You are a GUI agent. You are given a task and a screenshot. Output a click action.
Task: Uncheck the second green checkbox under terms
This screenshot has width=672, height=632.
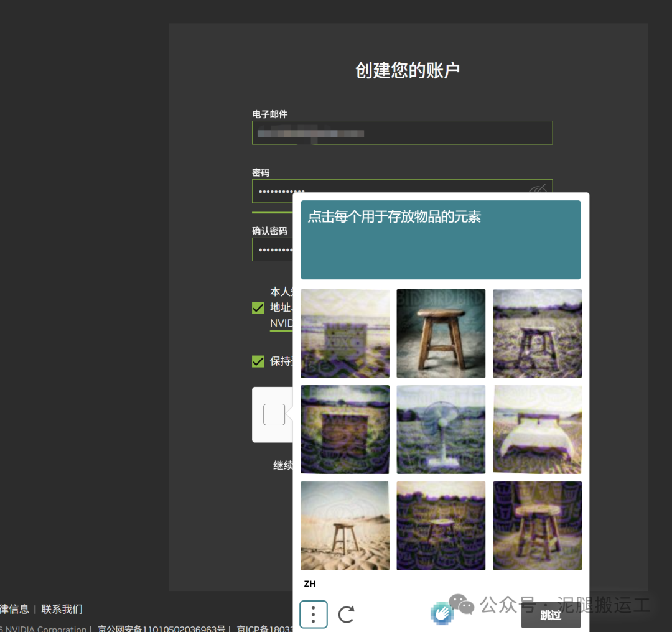(x=258, y=361)
